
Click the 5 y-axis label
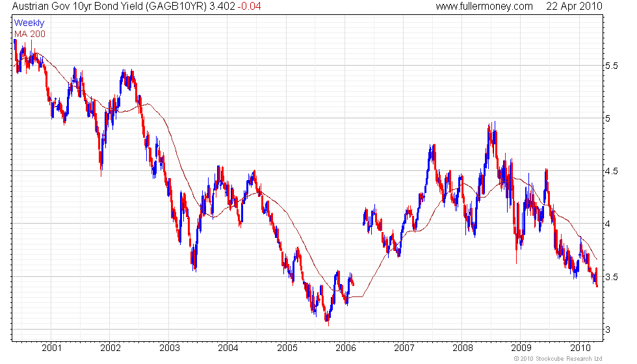(608, 118)
